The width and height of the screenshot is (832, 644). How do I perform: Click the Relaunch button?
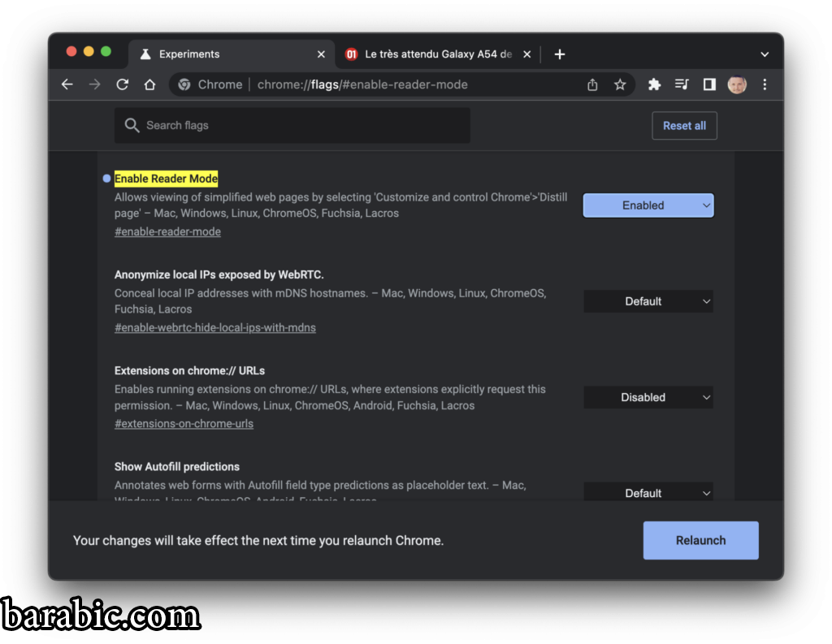pyautogui.click(x=700, y=540)
